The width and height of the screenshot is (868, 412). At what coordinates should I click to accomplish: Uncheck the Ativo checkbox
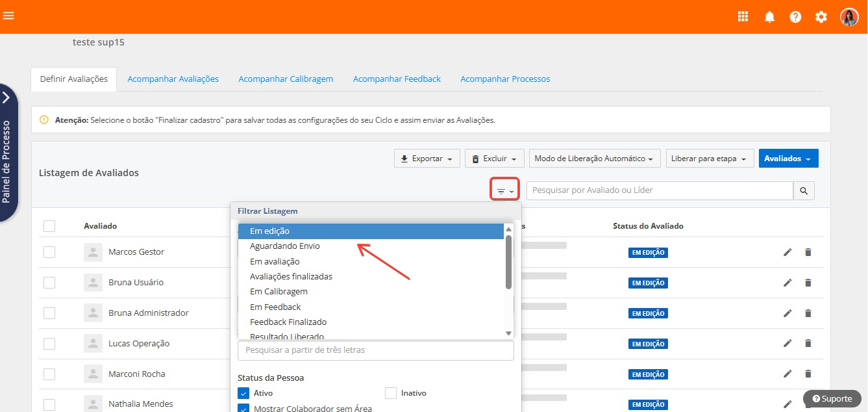243,393
